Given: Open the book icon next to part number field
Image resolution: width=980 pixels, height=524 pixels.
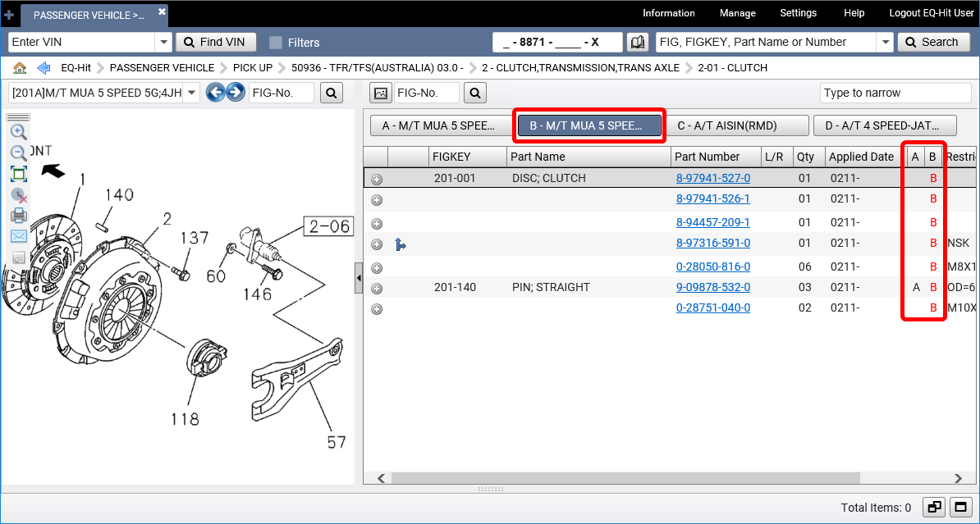Looking at the screenshot, I should tap(637, 42).
